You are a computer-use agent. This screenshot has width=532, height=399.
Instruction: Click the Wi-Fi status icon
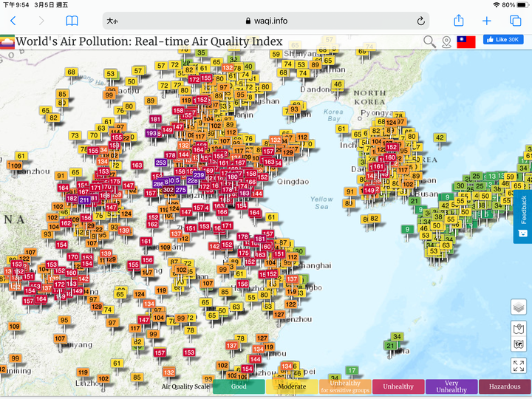[497, 4]
